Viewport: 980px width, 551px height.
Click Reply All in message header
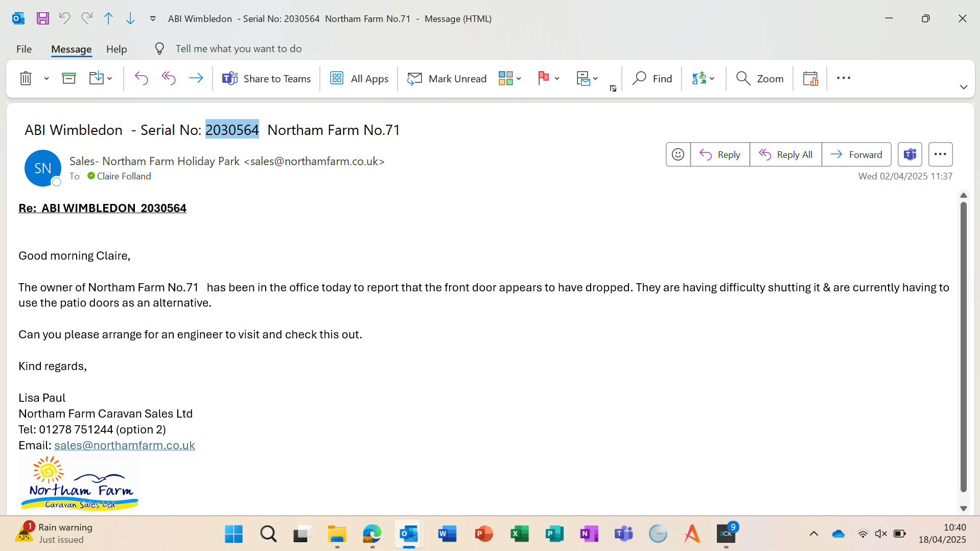tap(786, 154)
